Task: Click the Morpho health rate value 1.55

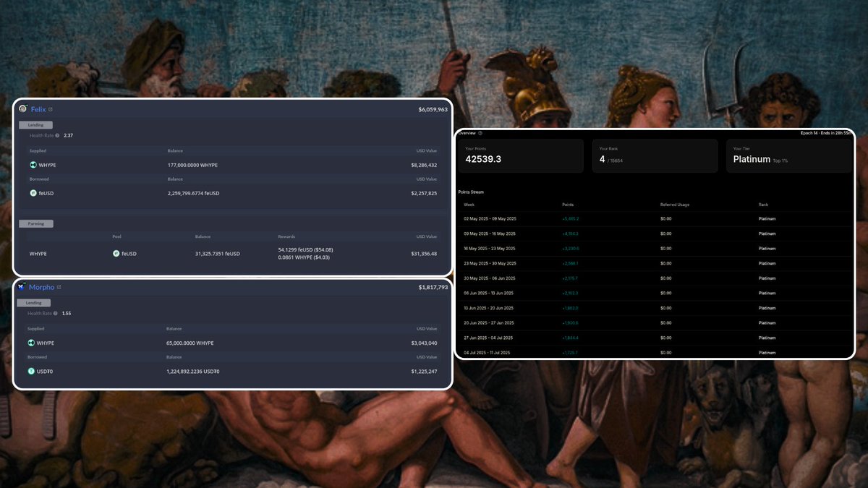Action: (67, 314)
